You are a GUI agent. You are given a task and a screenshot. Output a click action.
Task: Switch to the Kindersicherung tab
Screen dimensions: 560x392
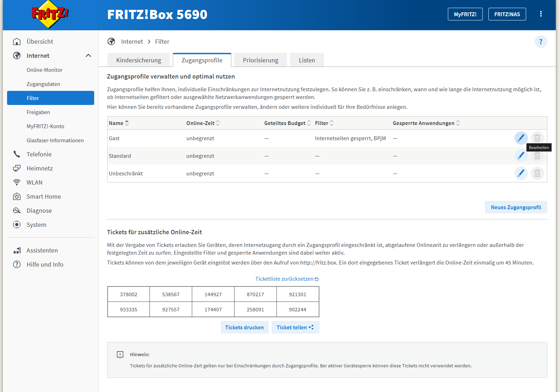(x=139, y=60)
